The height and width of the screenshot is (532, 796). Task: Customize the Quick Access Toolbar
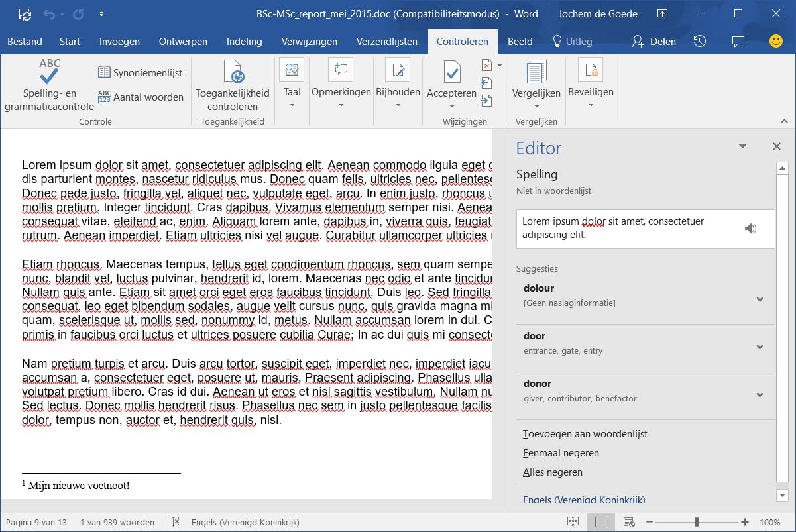point(101,13)
